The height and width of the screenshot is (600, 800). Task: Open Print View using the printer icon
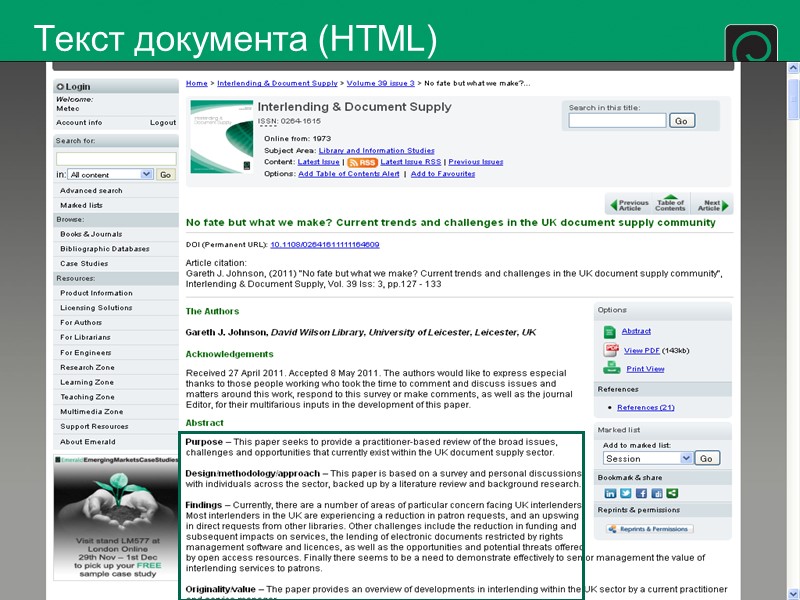611,368
